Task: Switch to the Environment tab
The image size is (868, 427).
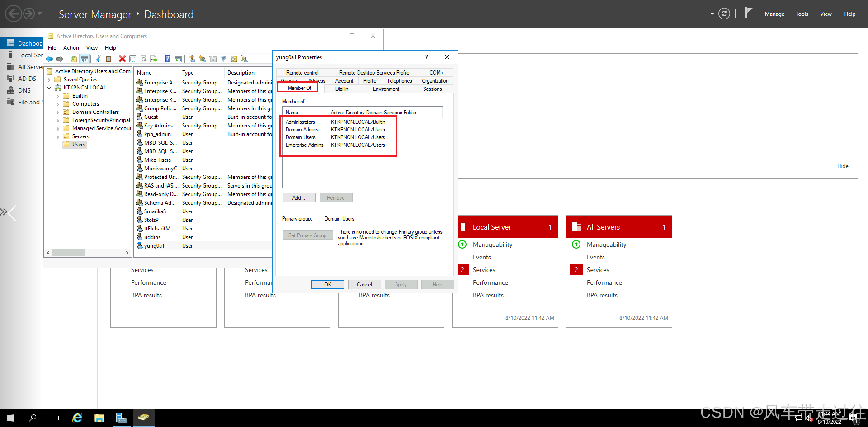Action: point(386,89)
